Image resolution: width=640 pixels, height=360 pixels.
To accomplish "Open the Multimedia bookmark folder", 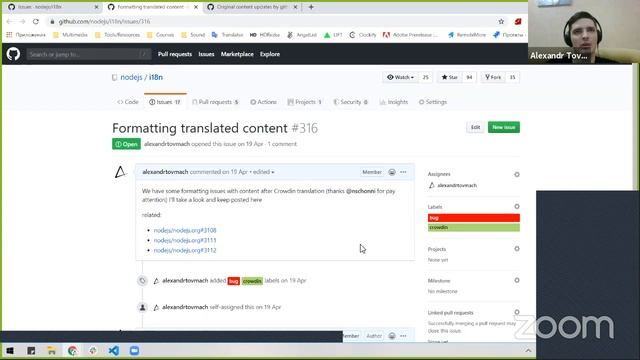I will pyautogui.click(x=70, y=35).
